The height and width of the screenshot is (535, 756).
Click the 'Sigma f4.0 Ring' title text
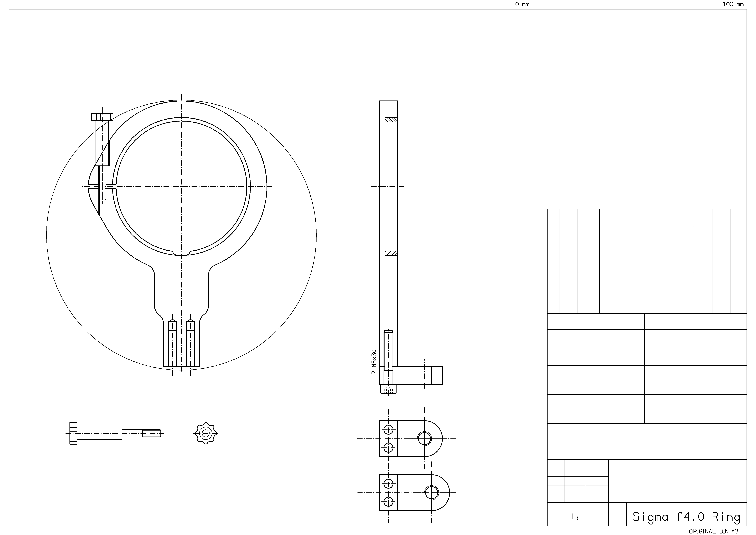686,517
